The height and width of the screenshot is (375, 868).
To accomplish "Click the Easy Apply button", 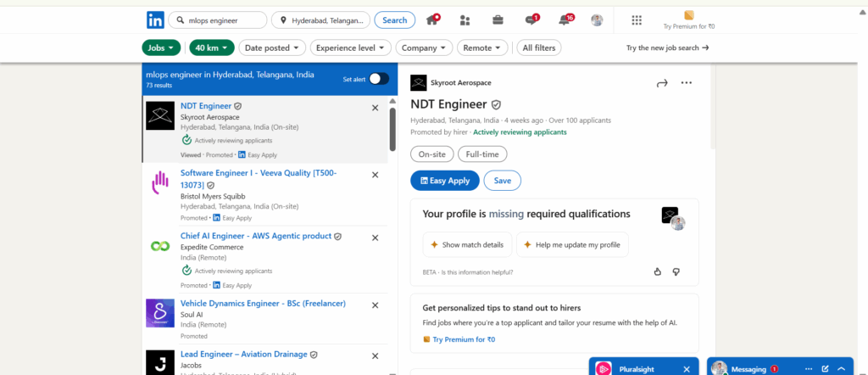I will [x=444, y=181].
